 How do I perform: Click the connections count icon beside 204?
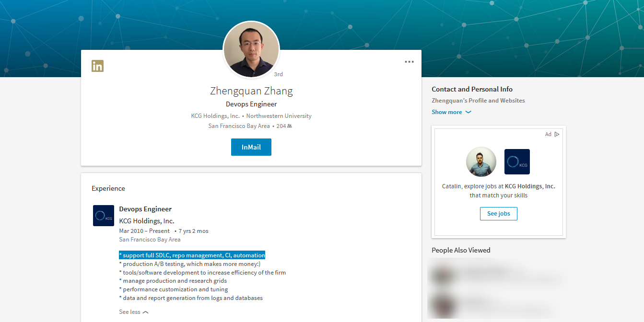(290, 126)
